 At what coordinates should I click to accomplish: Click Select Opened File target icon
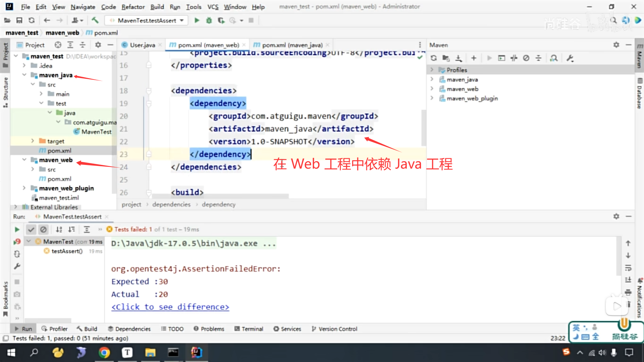point(58,45)
